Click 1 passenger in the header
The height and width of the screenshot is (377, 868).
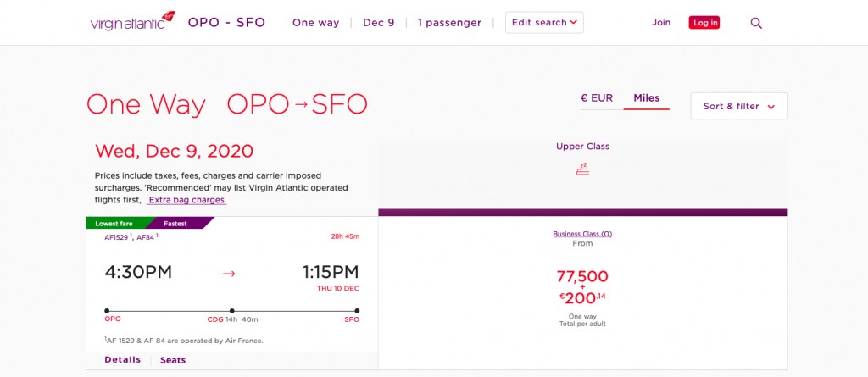(449, 23)
